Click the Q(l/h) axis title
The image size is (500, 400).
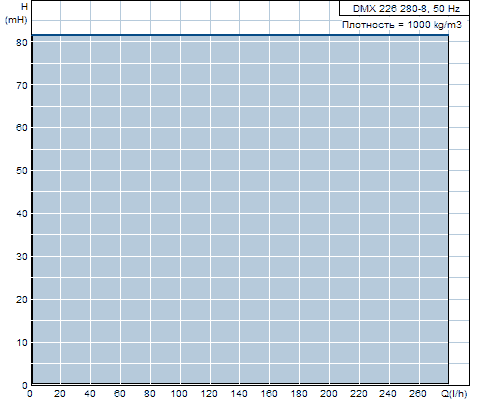point(454,394)
